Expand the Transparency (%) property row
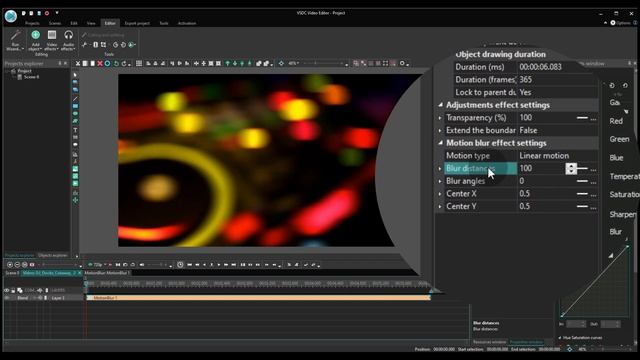The height and width of the screenshot is (360, 640). coord(440,118)
